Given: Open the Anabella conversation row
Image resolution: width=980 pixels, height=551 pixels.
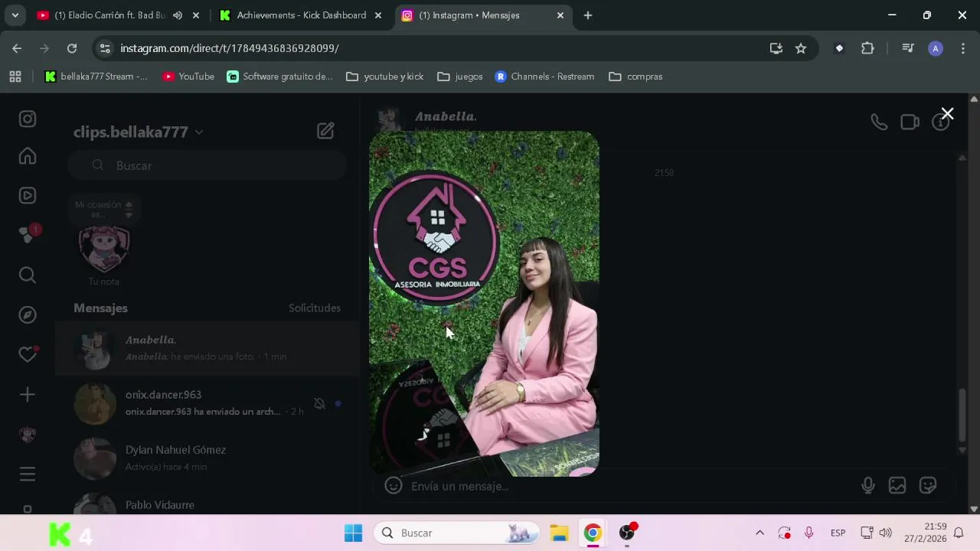Looking at the screenshot, I should point(207,348).
